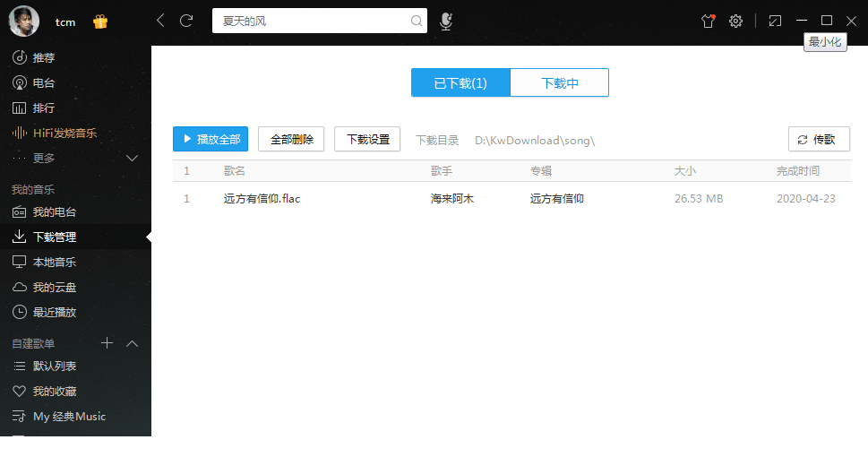This screenshot has width=868, height=457.
Task: Click 播放全部 button
Action: [211, 139]
